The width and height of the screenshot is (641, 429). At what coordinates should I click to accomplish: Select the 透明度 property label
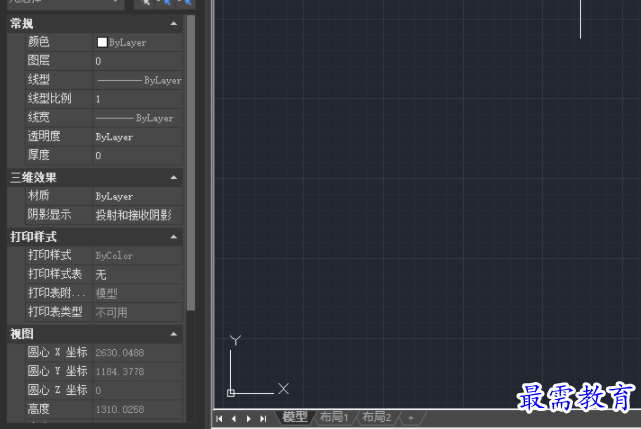click(x=44, y=136)
